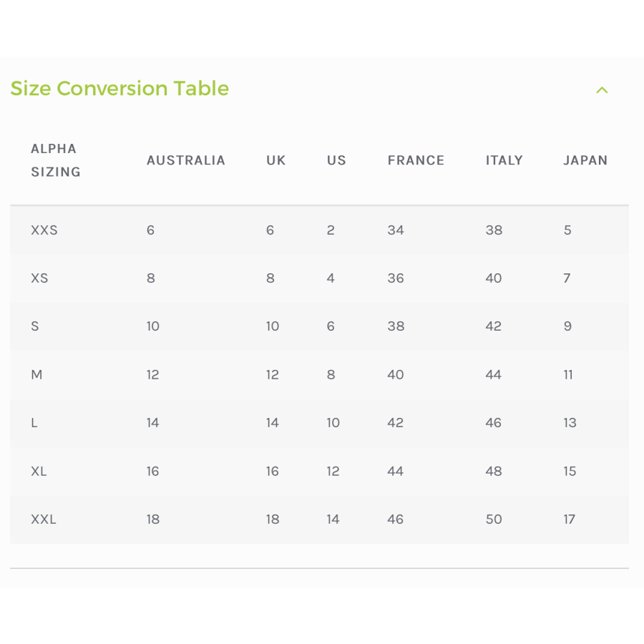The image size is (644, 644).
Task: Click the XXS size row label
Action: 44,230
